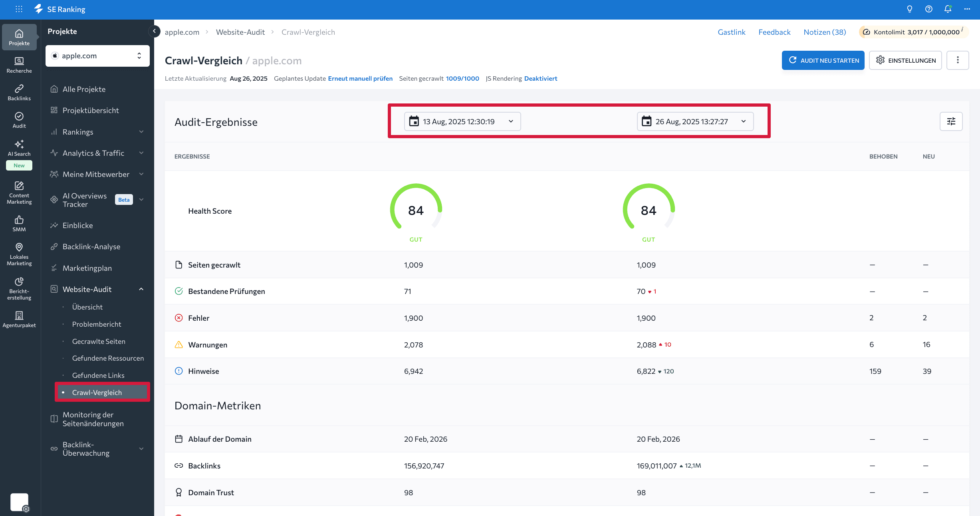Viewport: 980px width, 516px height.
Task: Go to Projekte in the left rail
Action: (x=19, y=37)
